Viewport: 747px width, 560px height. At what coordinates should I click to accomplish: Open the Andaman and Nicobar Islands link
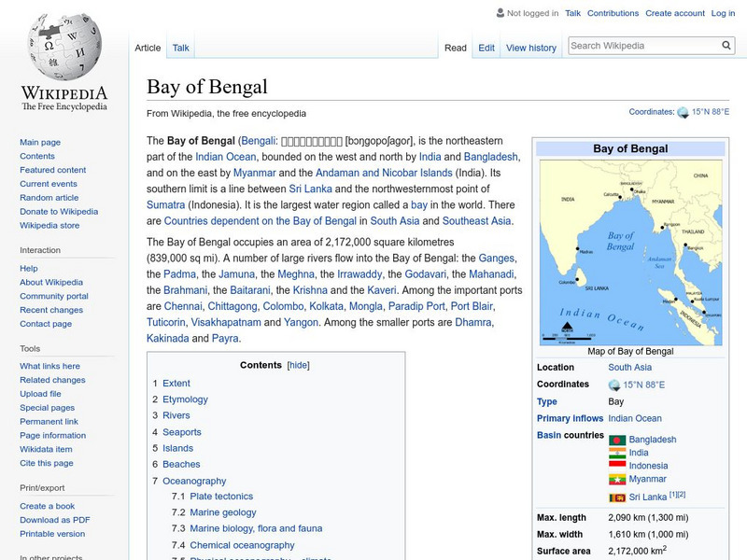point(384,173)
